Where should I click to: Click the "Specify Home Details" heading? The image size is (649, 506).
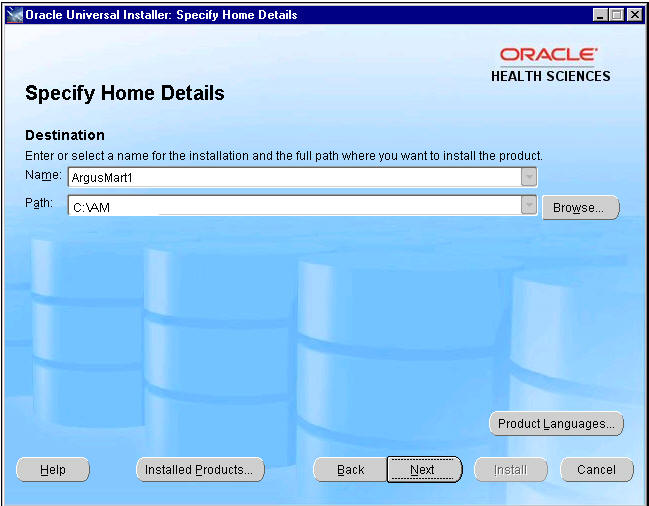(125, 93)
